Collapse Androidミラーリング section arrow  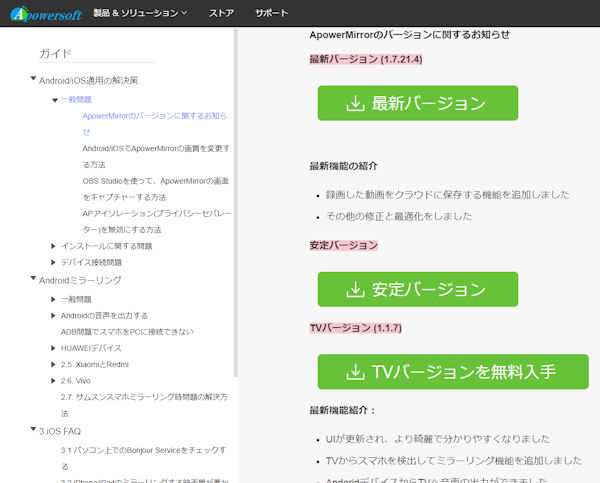tap(33, 278)
